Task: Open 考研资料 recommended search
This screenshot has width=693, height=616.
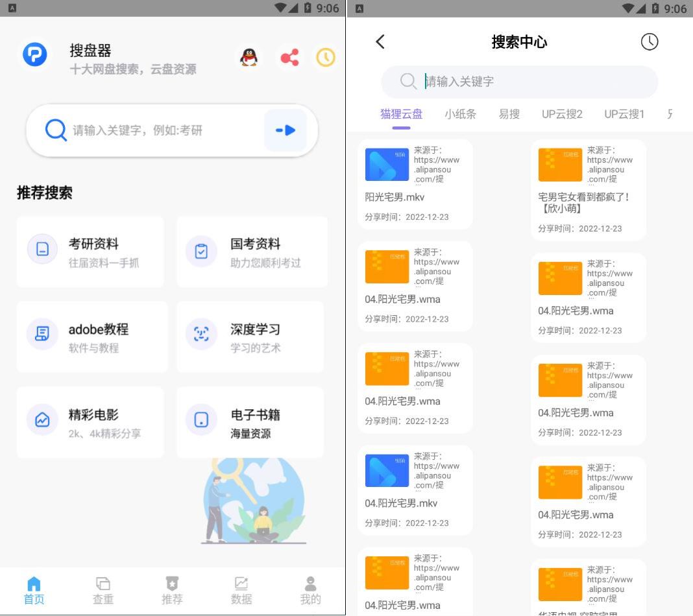Action: click(x=91, y=252)
